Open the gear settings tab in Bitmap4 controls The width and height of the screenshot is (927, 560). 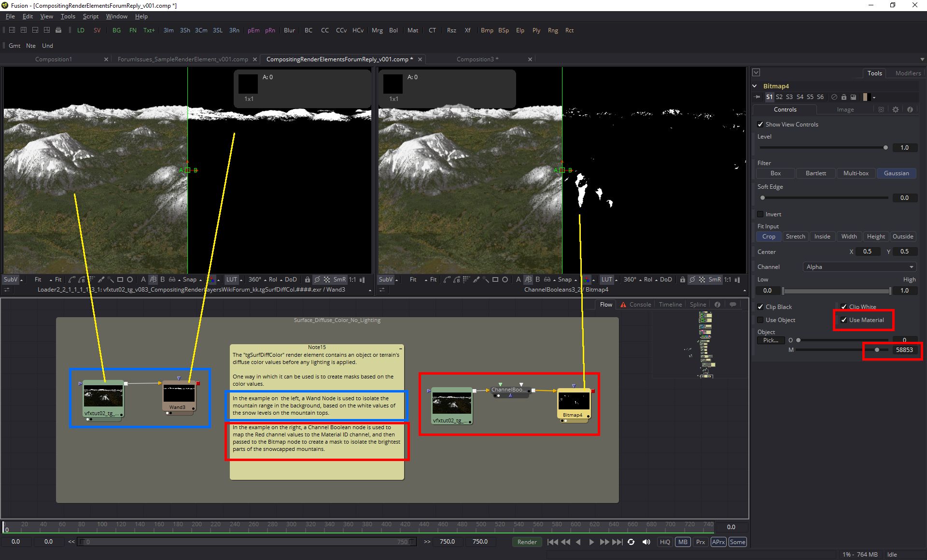pyautogui.click(x=896, y=110)
